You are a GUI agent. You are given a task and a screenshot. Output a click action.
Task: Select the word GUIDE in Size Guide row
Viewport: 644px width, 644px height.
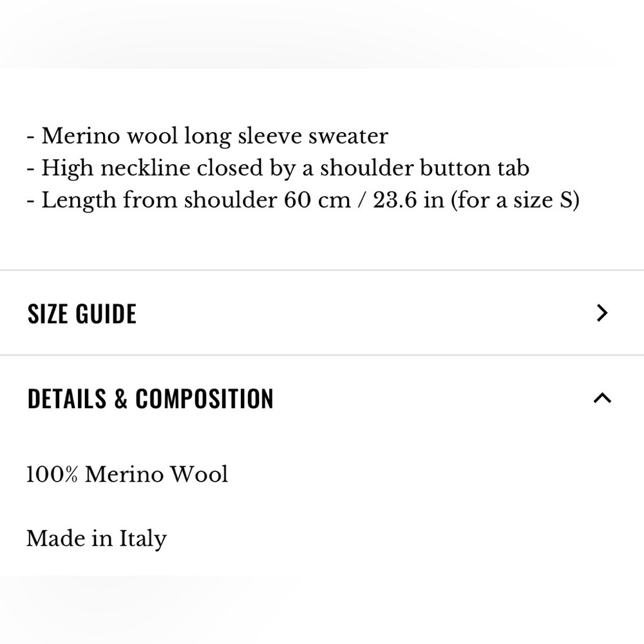coord(106,314)
